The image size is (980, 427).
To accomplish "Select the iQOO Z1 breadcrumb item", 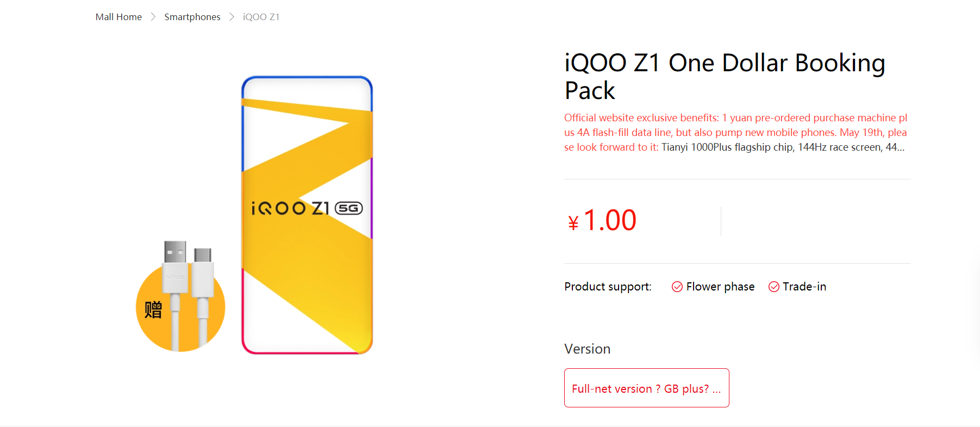I will pos(261,17).
